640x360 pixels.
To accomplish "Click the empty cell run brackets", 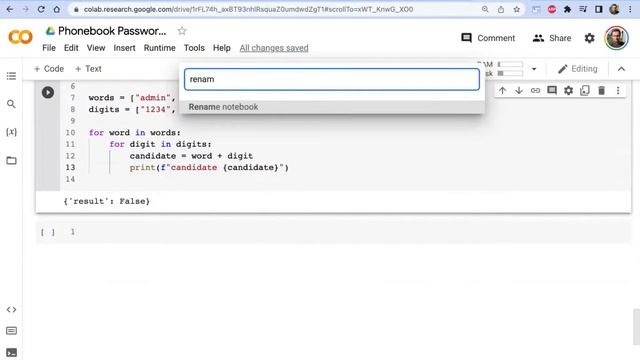I will click(48, 232).
